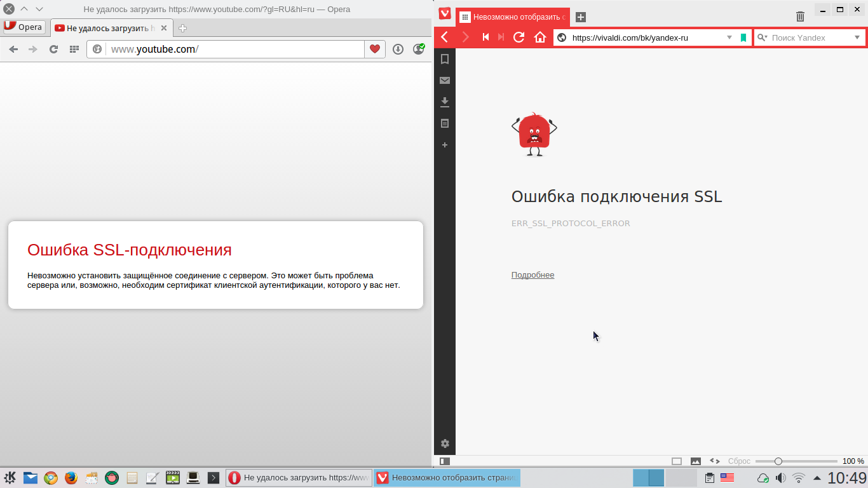Switch to the second virtual desktop

pyautogui.click(x=681, y=478)
